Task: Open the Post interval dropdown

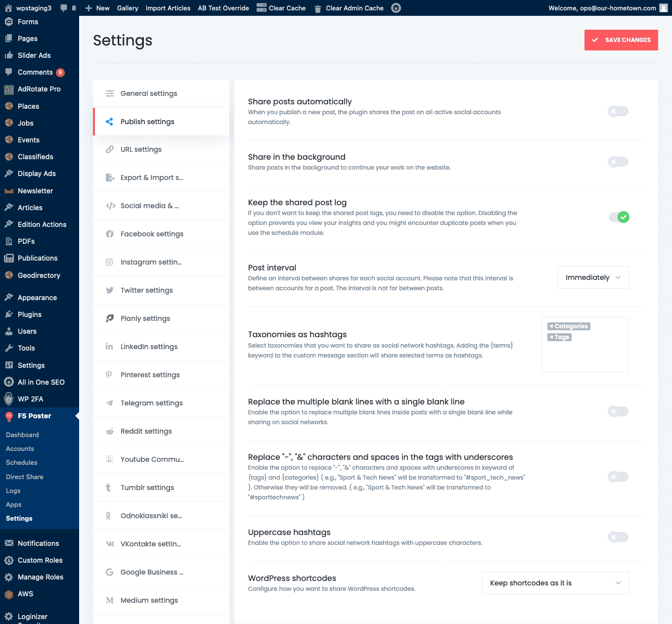Action: click(593, 277)
